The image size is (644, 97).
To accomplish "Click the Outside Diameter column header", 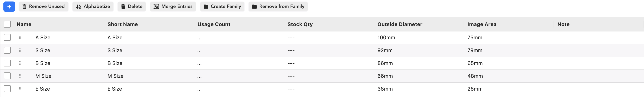I will tap(400, 24).
